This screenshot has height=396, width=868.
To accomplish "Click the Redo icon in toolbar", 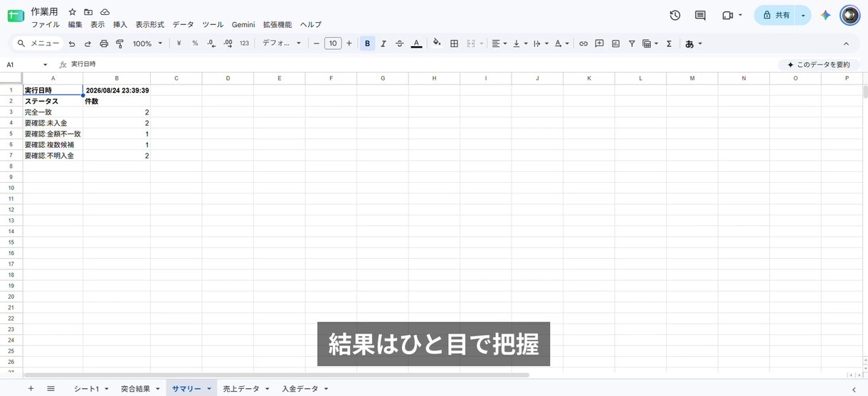I will (88, 44).
